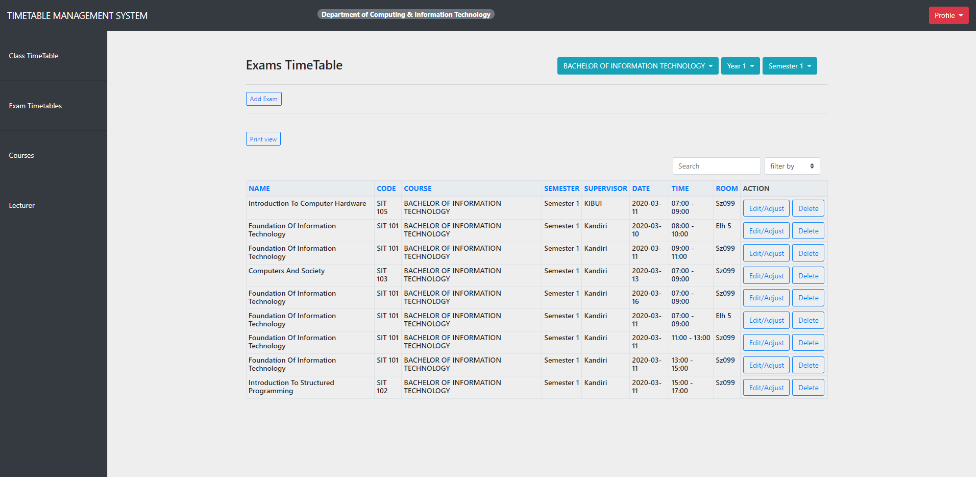Switch to the Exam Timetables section
980x477 pixels.
pyautogui.click(x=35, y=106)
